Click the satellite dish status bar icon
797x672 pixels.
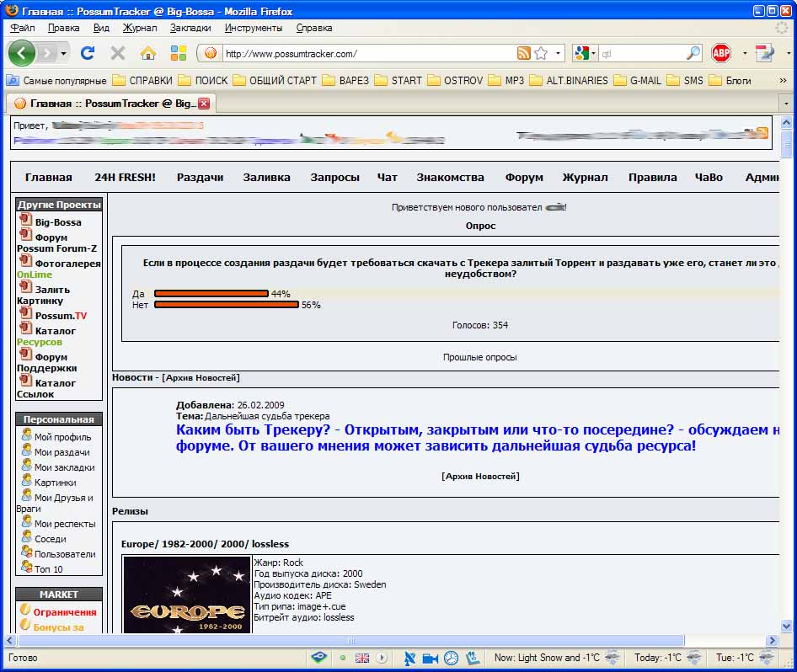(409, 658)
